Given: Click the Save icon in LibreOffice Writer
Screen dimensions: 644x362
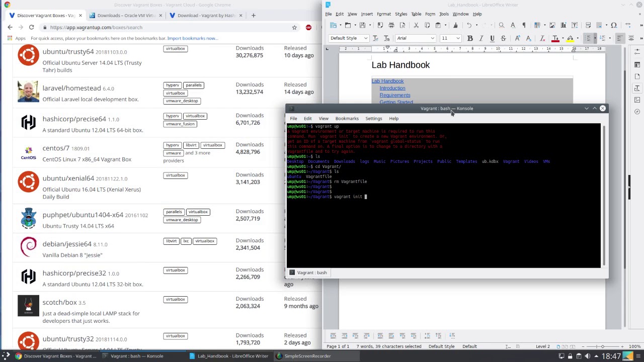Looking at the screenshot, I should [362, 25].
